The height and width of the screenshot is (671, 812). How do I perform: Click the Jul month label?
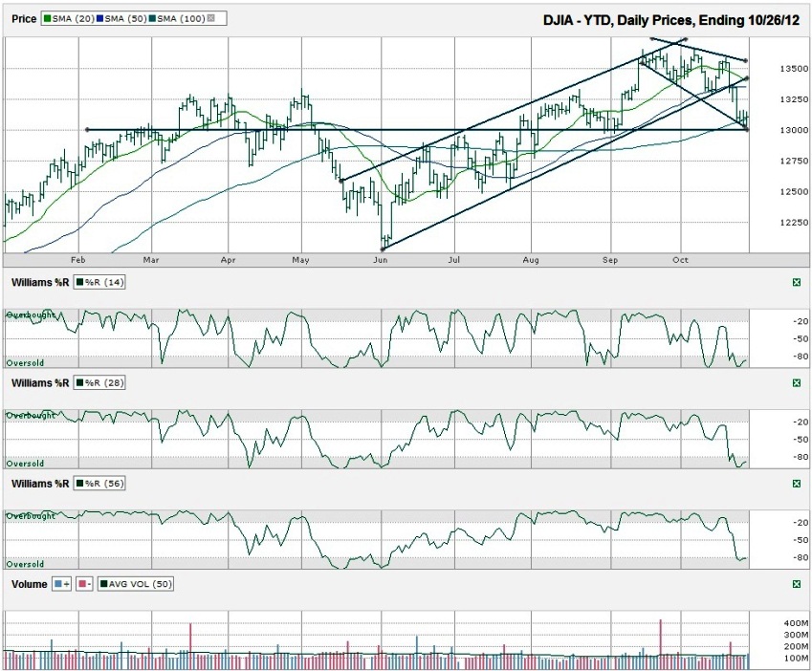point(453,260)
